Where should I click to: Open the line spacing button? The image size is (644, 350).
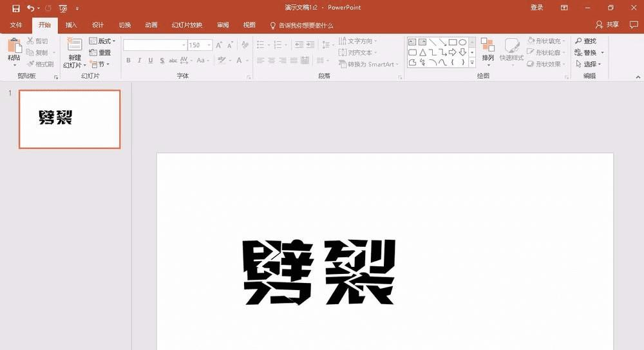click(x=326, y=45)
